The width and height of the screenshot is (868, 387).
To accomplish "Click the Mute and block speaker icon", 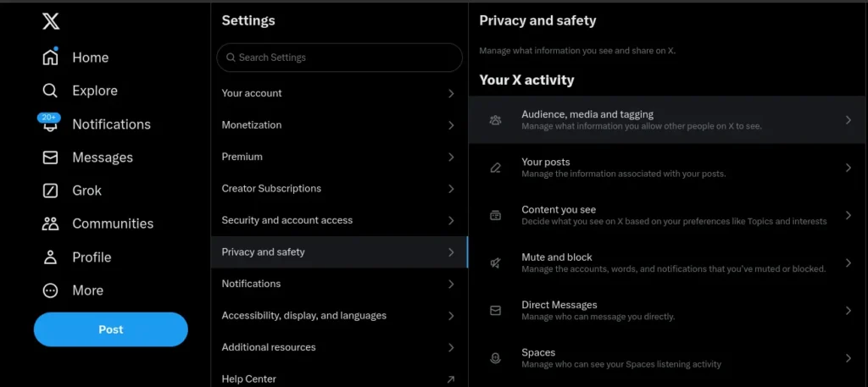I will [x=496, y=263].
